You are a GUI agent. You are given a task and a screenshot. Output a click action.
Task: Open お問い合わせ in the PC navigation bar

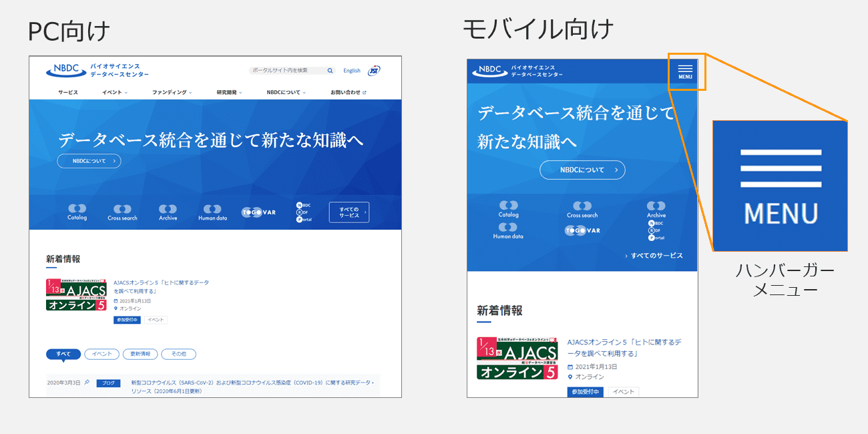point(348,92)
